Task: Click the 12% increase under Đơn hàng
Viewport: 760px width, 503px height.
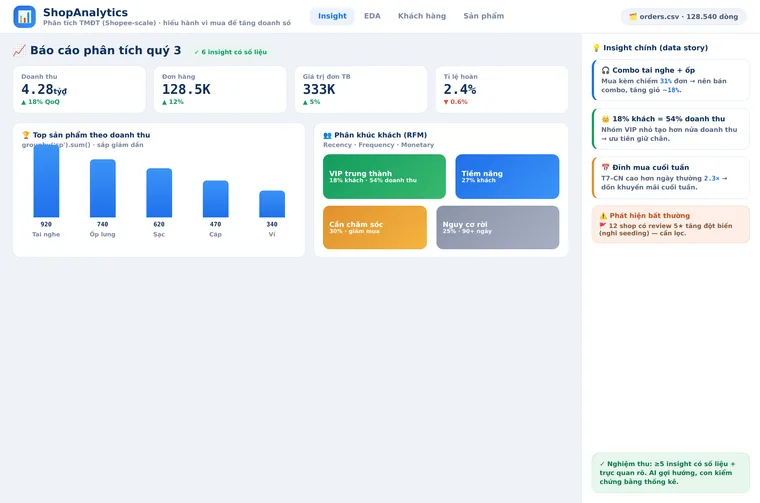Action: [x=173, y=102]
